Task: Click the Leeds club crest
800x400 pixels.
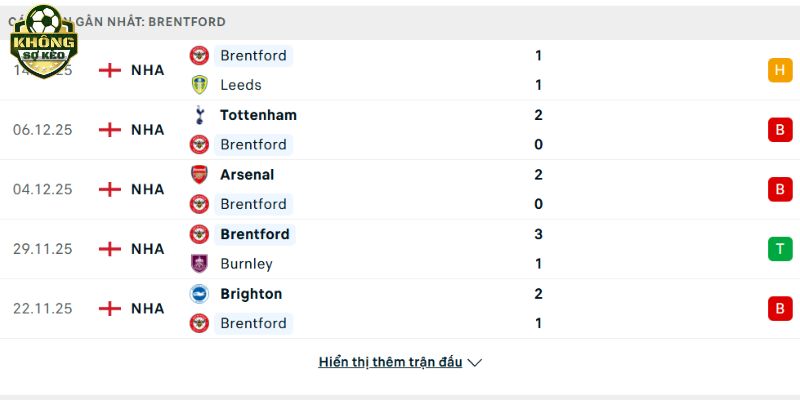Action: [200, 85]
